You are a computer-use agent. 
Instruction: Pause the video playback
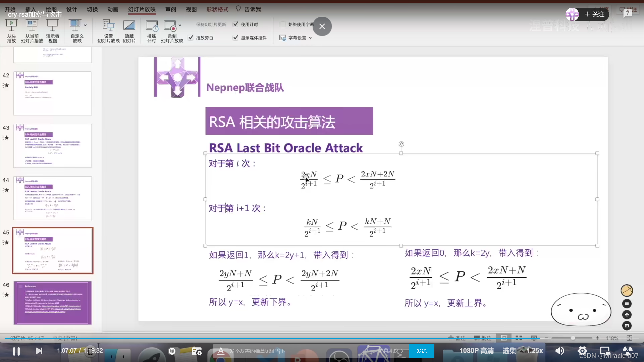point(16,351)
